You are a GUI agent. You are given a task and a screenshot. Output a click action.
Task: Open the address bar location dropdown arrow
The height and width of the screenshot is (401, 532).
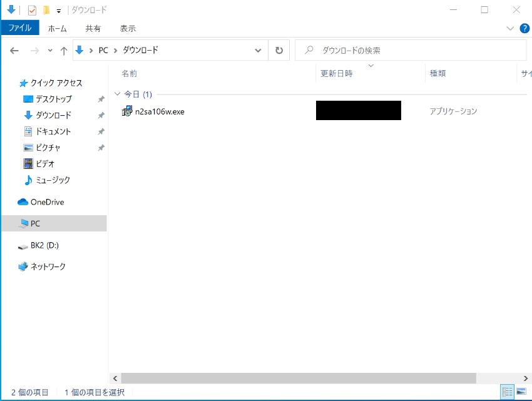pyautogui.click(x=257, y=50)
